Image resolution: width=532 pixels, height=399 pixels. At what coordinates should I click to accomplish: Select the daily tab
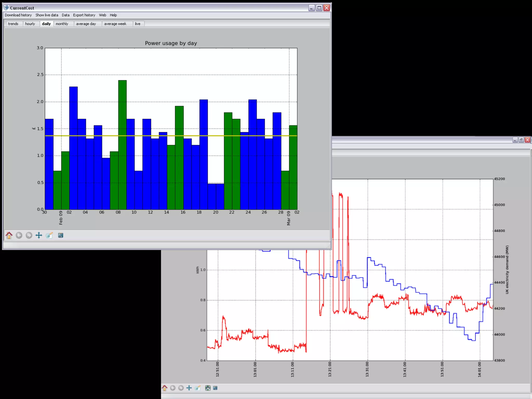tap(46, 24)
